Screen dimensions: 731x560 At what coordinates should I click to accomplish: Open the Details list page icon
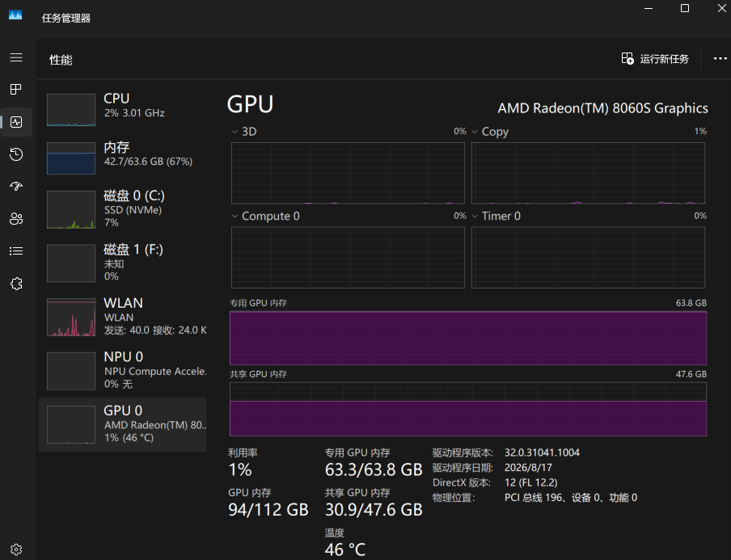pyautogui.click(x=16, y=251)
